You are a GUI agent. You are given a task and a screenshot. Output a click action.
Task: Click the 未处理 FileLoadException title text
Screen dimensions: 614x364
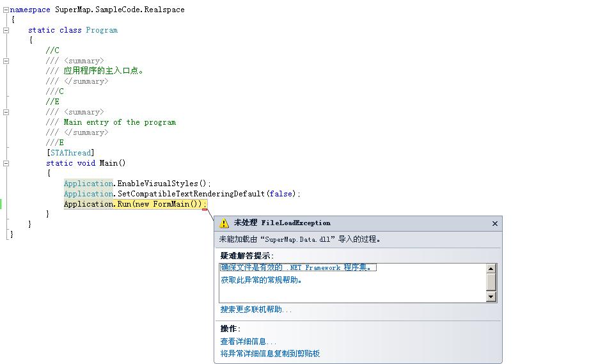coord(282,223)
